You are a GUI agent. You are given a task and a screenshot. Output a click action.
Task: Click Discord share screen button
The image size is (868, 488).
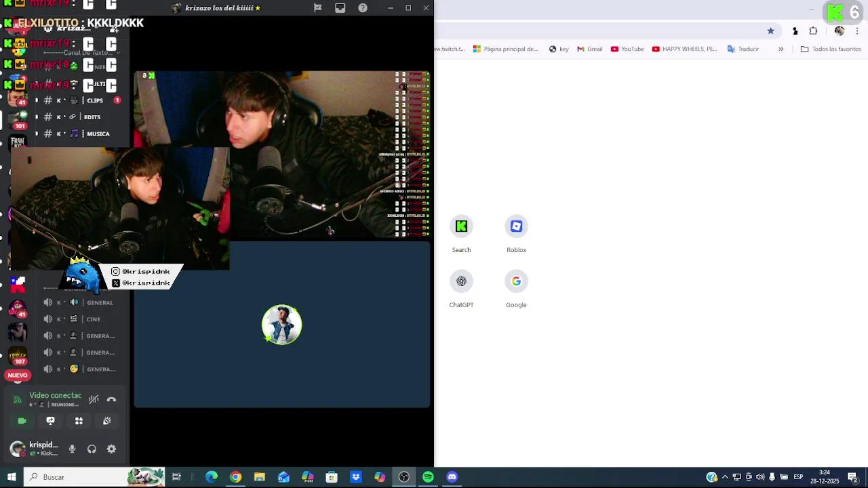50,421
